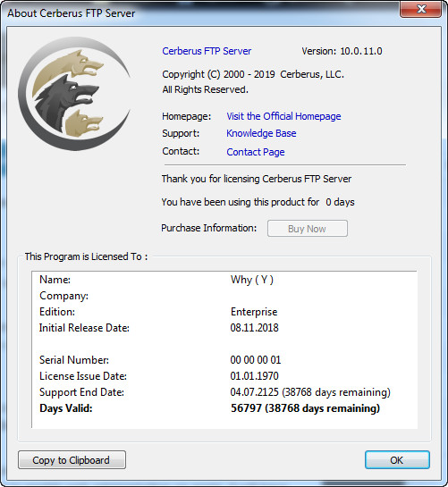The image size is (448, 487).
Task: Open the Contact Page link
Action: (x=256, y=152)
